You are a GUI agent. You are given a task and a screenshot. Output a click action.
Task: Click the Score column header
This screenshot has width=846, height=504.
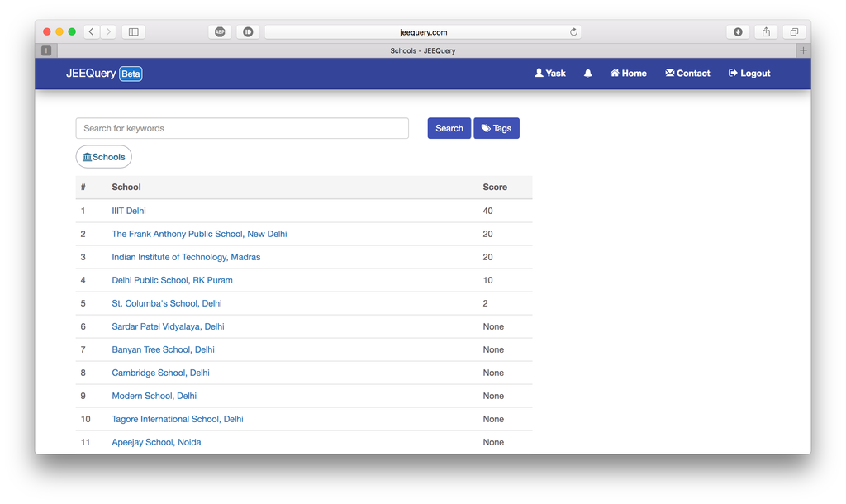(x=495, y=188)
